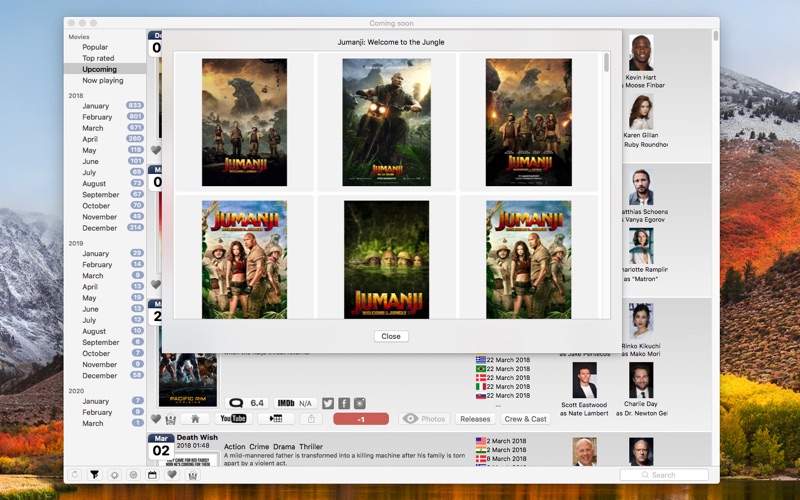Viewport: 800px width, 500px height.
Task: Open the Pacific Rim Uprising poster thumbnail
Action: 188,380
